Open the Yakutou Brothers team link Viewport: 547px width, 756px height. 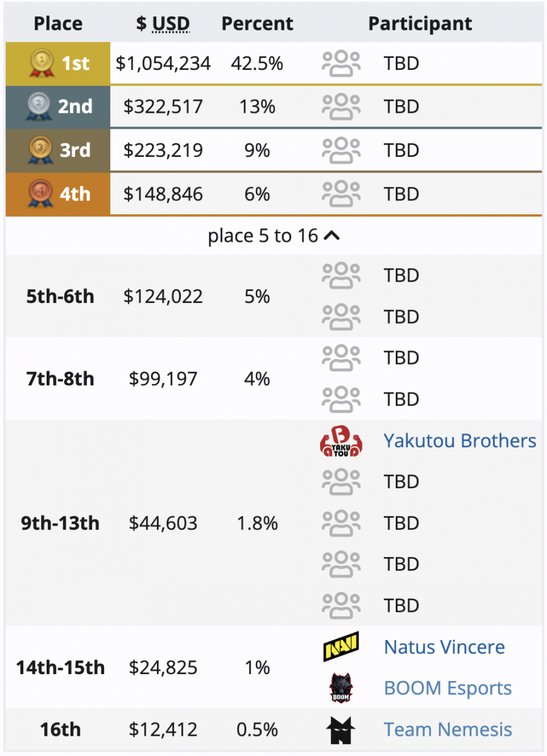(x=460, y=440)
